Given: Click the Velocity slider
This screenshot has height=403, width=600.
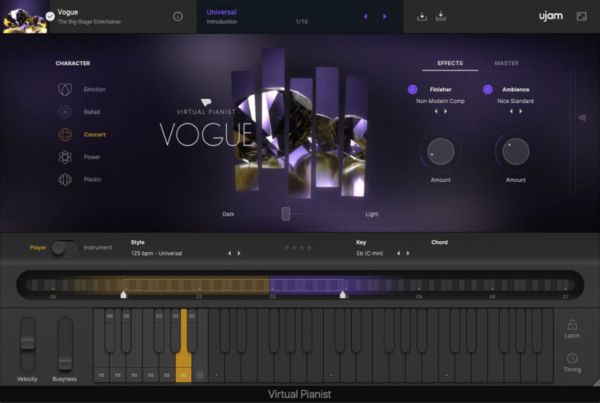Looking at the screenshot, I should (27, 344).
